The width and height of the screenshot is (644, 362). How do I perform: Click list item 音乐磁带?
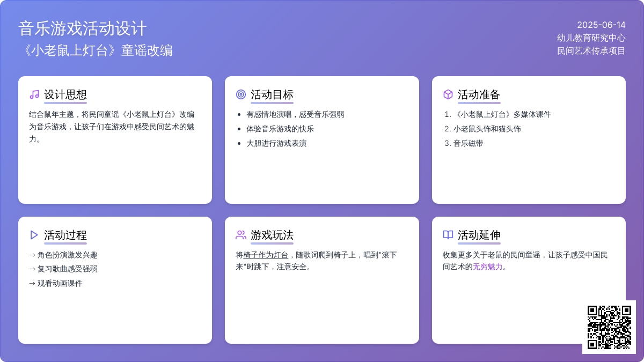[x=468, y=143]
